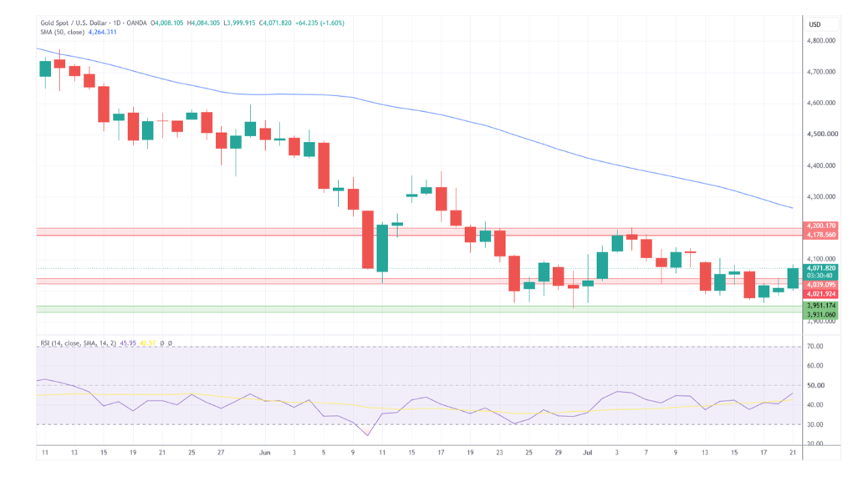The image size is (868, 477).
Task: Click the Gold Spot / U.S. Dollar symbol title
Action: pos(74,23)
